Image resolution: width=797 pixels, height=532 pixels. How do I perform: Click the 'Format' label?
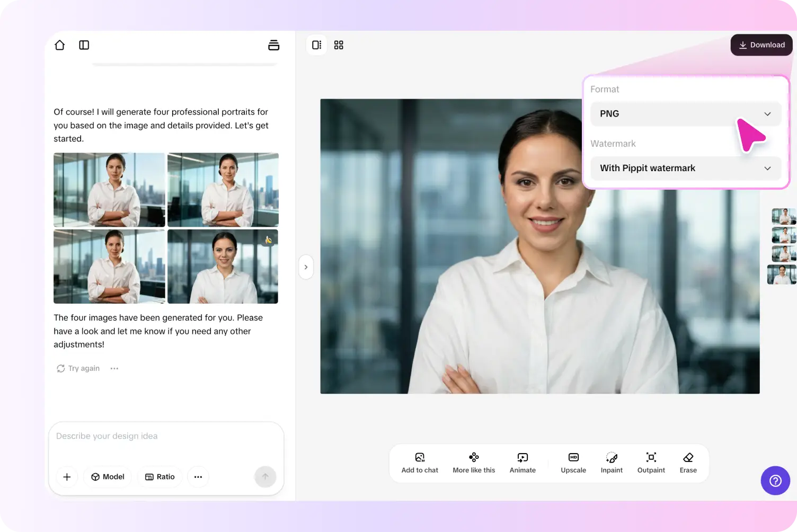click(x=605, y=90)
